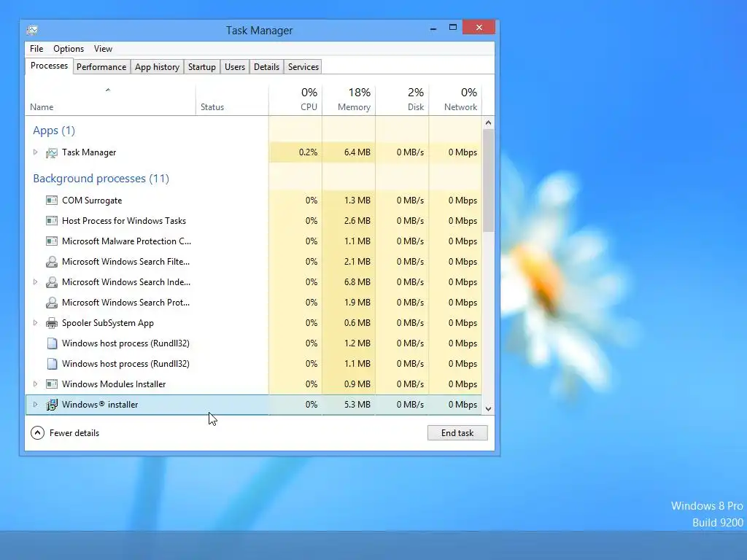Open the Options menu
The height and width of the screenshot is (560, 747).
tap(69, 49)
